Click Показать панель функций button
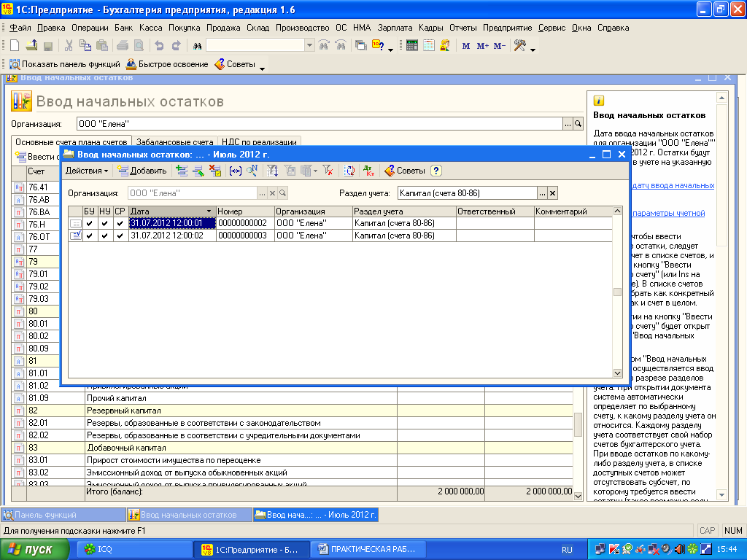747x560 pixels. pos(65,64)
